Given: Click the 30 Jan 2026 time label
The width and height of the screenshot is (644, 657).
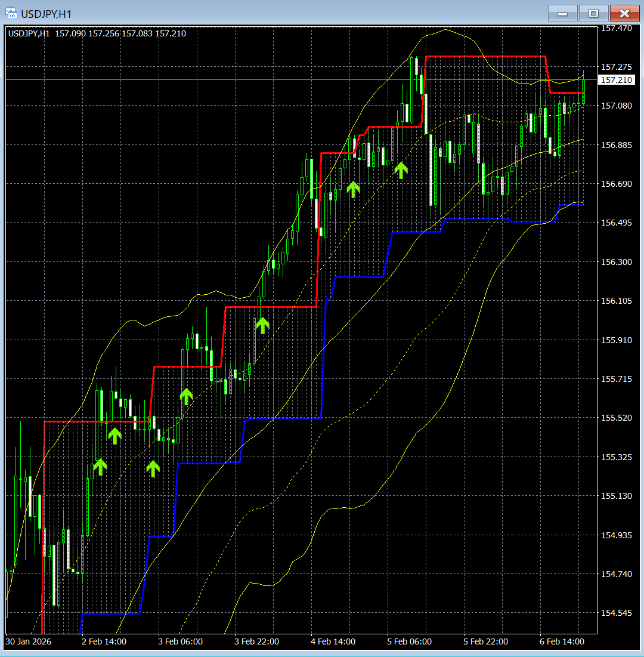Looking at the screenshot, I should pos(29,641).
